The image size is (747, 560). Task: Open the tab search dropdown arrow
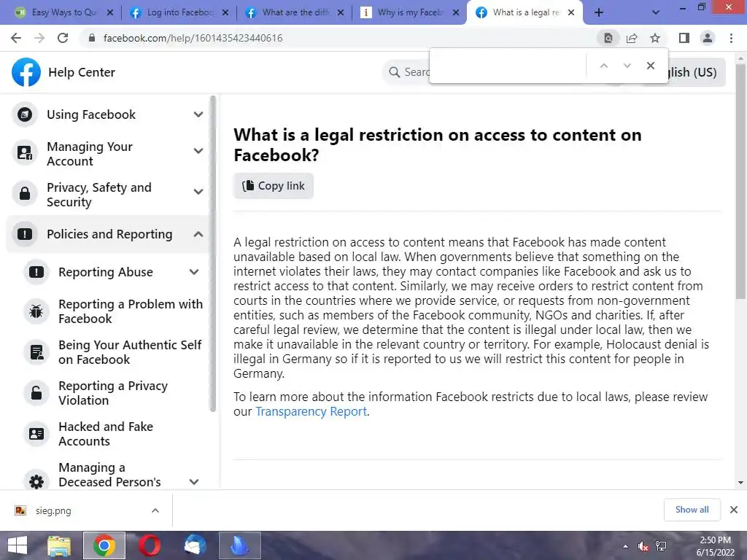[656, 13]
